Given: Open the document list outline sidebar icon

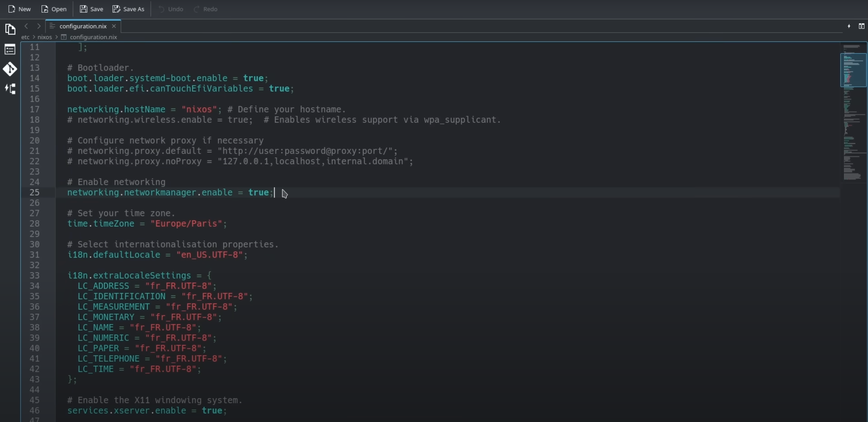Looking at the screenshot, I should pos(10,49).
